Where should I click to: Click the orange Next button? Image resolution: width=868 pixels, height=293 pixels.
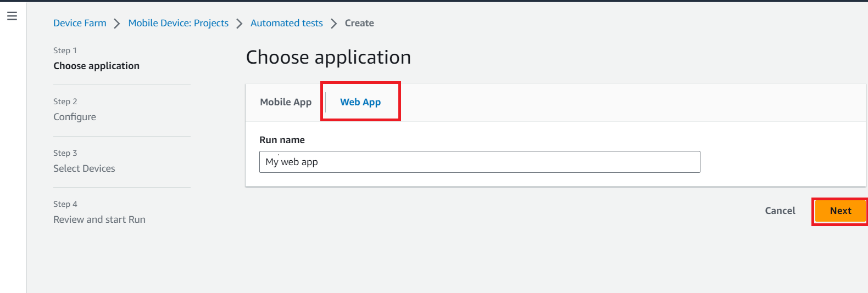(840, 211)
